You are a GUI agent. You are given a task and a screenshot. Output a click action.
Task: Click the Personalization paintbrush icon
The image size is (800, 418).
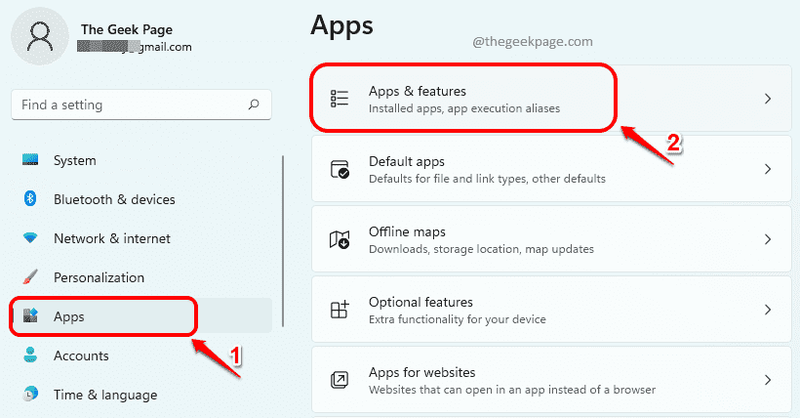pos(30,277)
